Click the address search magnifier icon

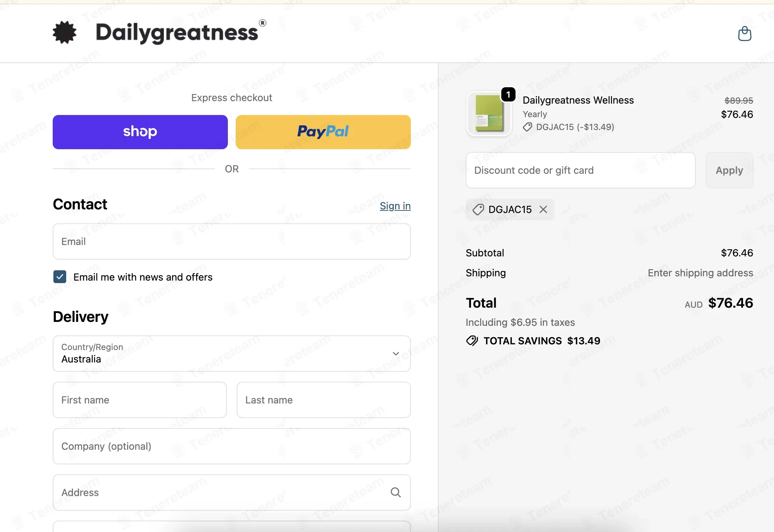396,492
